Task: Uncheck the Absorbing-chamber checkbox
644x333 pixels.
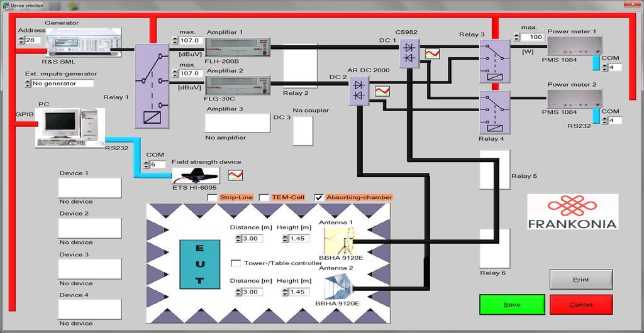Action: (319, 198)
